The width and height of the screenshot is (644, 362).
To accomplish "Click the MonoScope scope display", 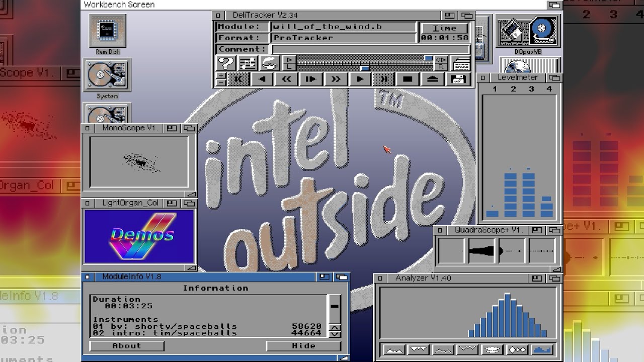I will coord(139,162).
